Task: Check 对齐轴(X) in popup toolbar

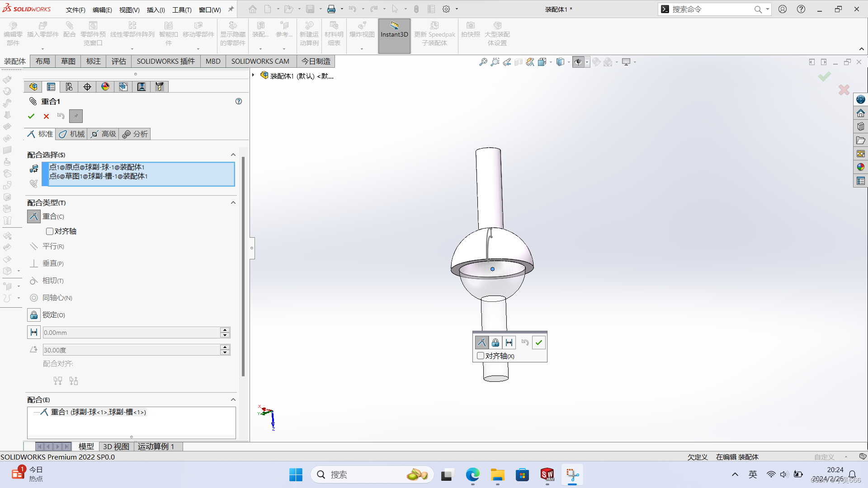Action: [x=481, y=356]
